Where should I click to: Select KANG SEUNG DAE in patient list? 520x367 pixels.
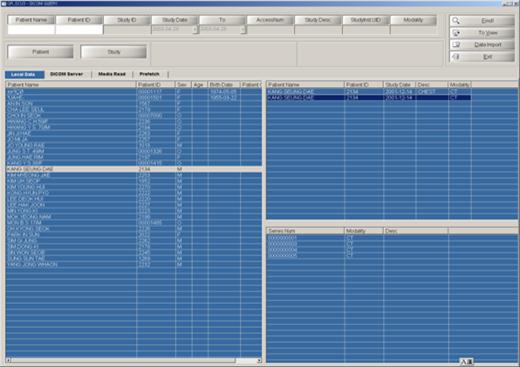tap(134, 169)
